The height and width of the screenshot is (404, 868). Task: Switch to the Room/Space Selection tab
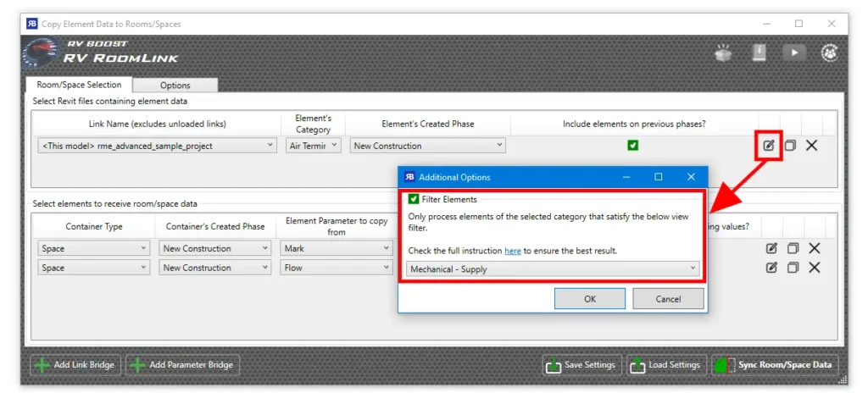coord(79,85)
